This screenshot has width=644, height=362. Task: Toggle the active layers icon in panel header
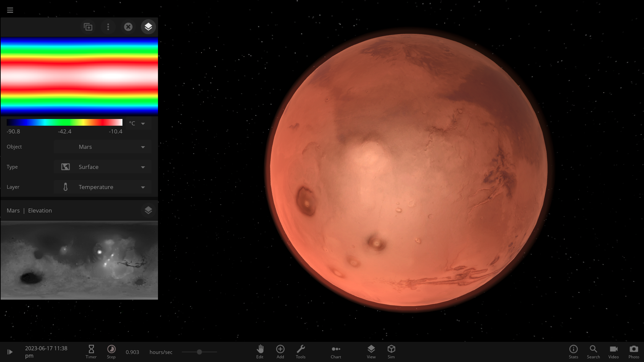(148, 27)
